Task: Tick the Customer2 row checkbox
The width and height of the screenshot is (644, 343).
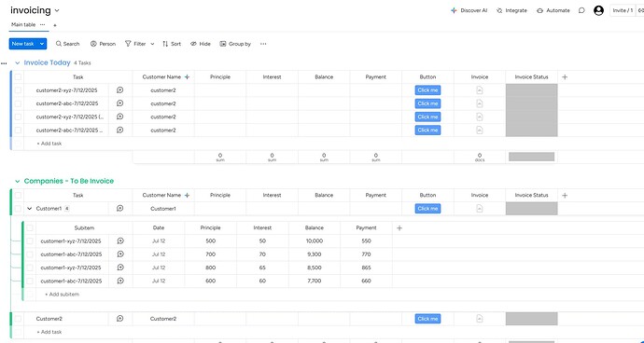Action: (18, 319)
